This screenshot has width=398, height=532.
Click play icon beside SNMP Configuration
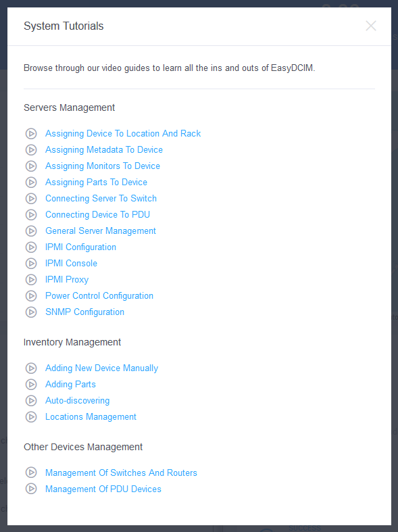click(31, 312)
